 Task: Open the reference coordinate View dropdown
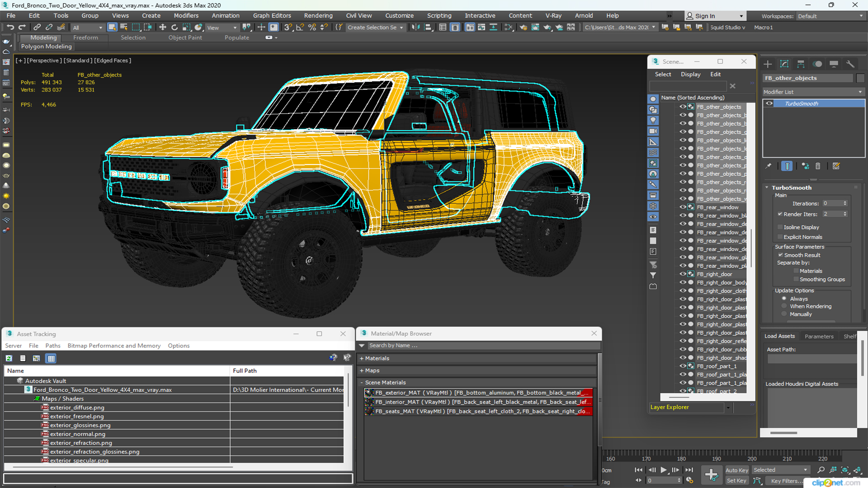click(x=222, y=27)
